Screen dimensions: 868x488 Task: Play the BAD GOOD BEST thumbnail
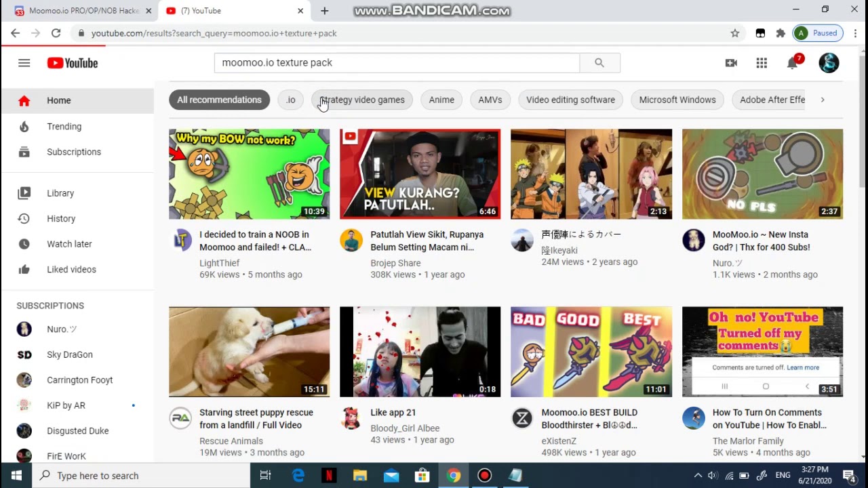591,352
